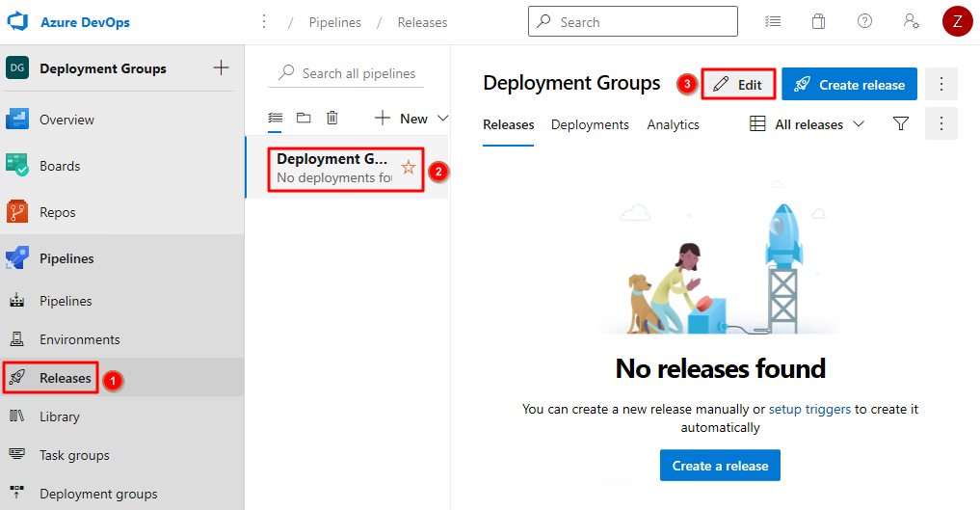The width and height of the screenshot is (980, 510).
Task: Switch to folder view of pipelines
Action: tap(304, 118)
